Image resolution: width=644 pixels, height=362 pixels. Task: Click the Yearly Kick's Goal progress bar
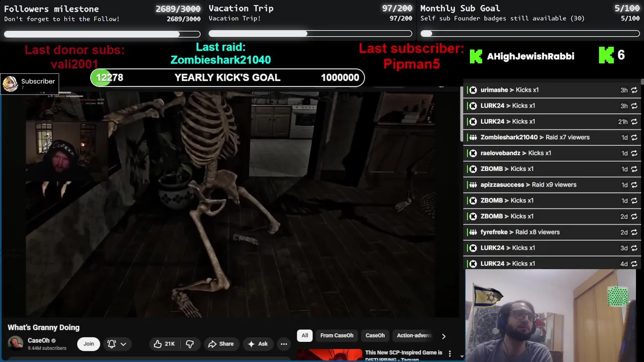pos(227,77)
